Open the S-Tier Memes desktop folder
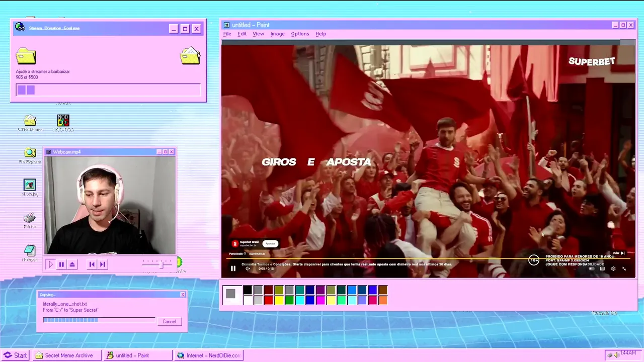The image size is (644, 362). [x=30, y=123]
